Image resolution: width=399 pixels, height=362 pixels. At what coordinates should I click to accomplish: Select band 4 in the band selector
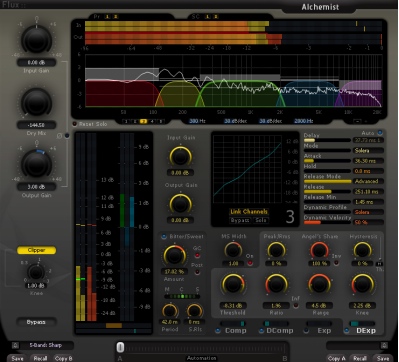click(152, 121)
